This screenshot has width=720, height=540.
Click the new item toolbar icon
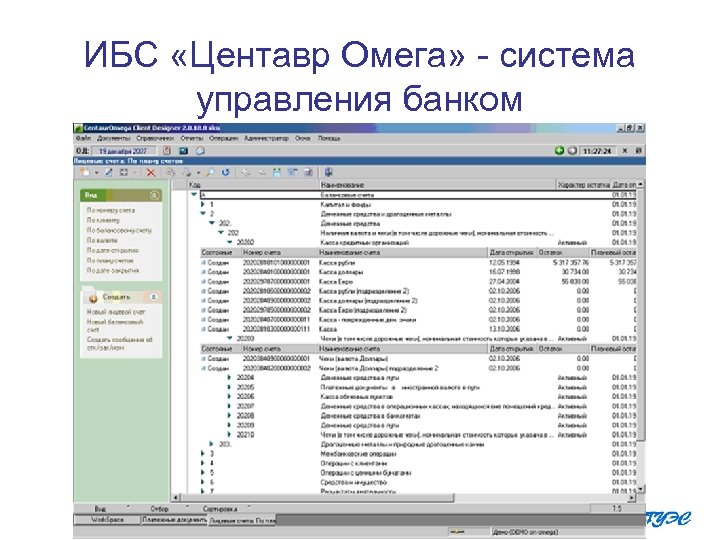[x=85, y=173]
